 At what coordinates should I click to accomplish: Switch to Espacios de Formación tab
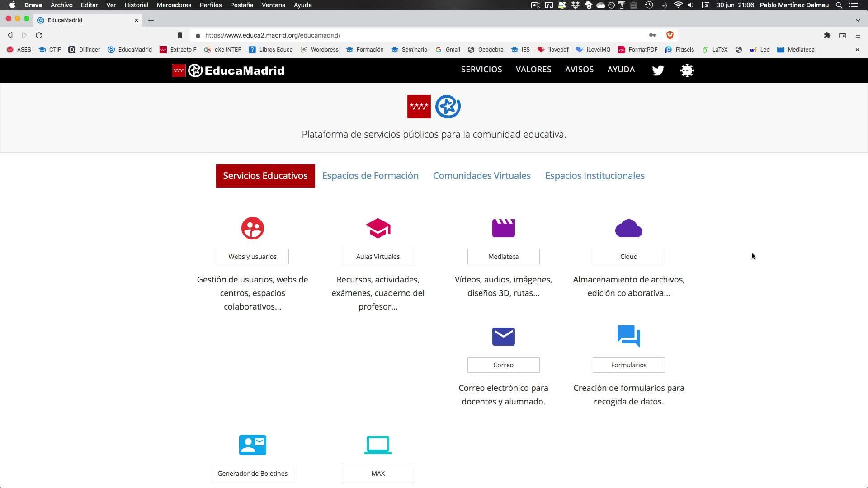(x=370, y=176)
